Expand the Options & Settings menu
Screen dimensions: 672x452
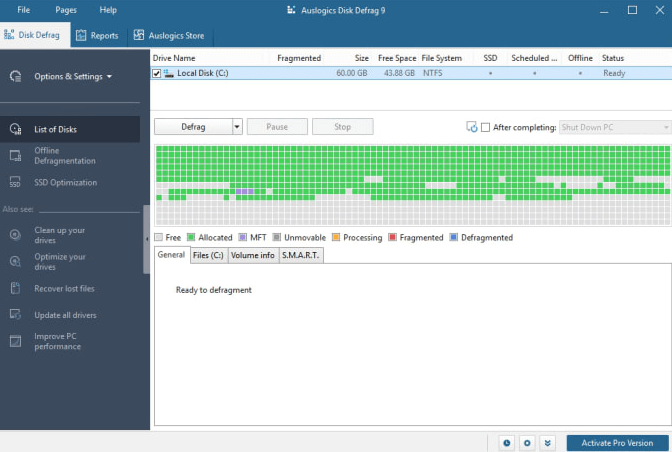pyautogui.click(x=73, y=76)
